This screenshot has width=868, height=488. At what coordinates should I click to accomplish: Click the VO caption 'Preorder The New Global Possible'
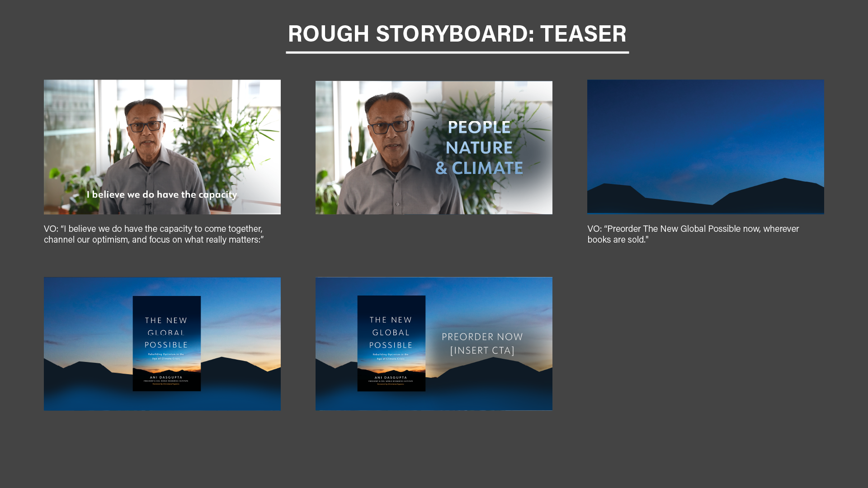(x=693, y=234)
